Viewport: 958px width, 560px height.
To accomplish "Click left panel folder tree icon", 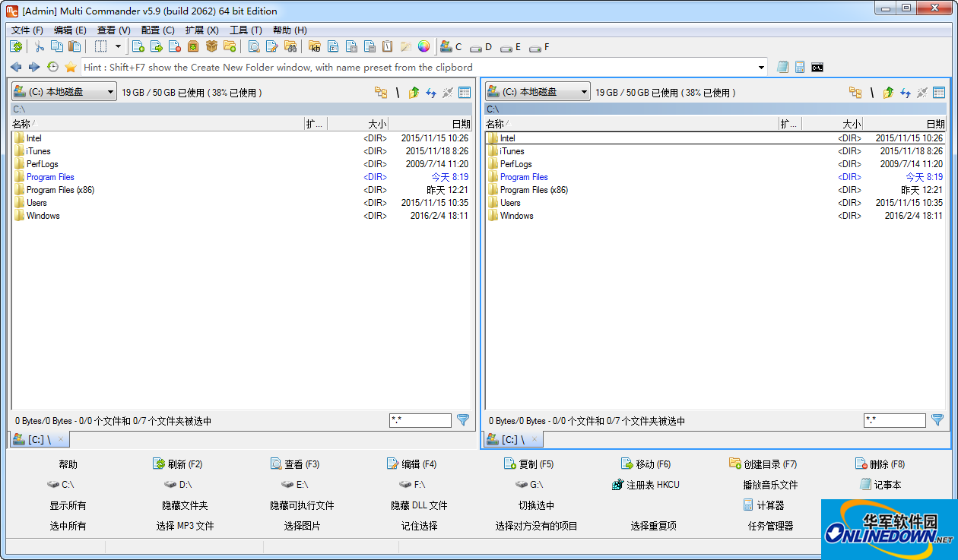I will (x=381, y=93).
